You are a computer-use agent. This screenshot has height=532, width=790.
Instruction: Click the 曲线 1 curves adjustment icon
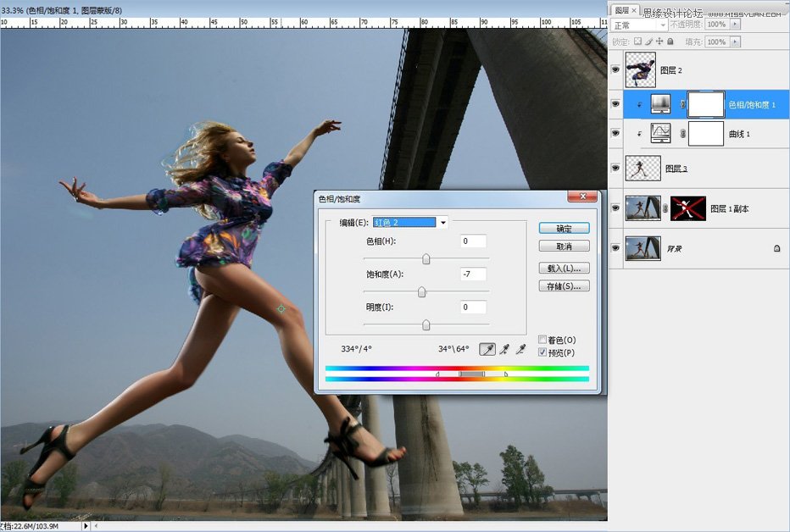point(660,133)
